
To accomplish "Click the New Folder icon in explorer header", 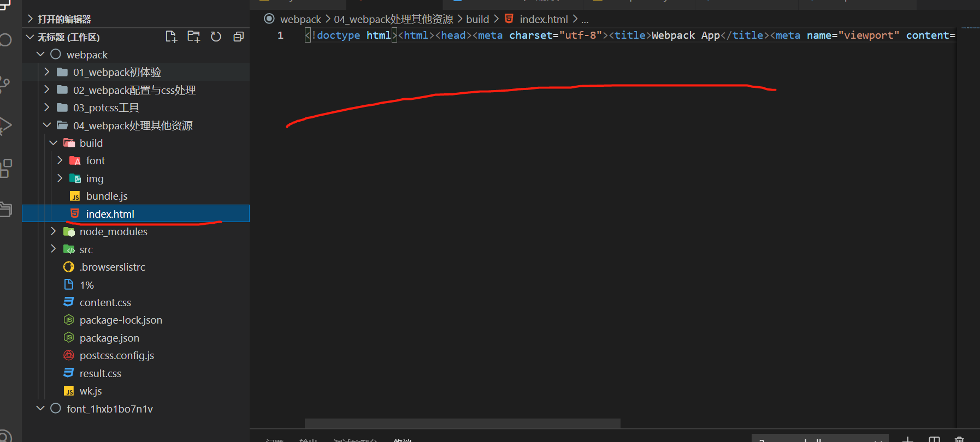I will (x=193, y=37).
